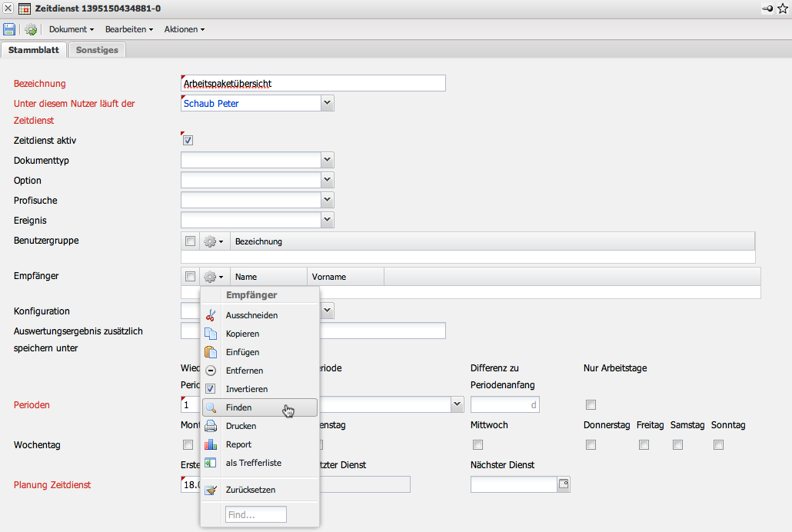Click the Report chart icon

click(211, 444)
